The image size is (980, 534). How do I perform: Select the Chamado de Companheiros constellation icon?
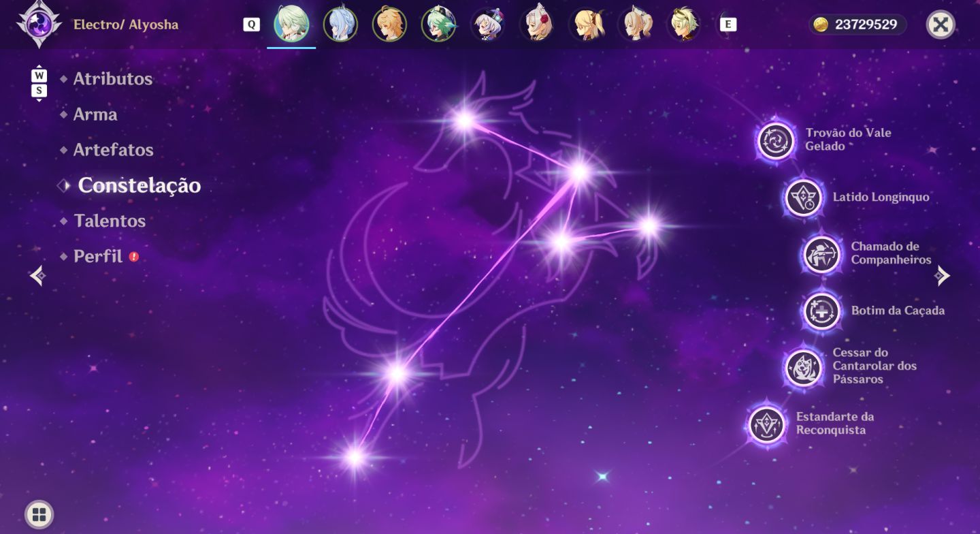(x=822, y=254)
